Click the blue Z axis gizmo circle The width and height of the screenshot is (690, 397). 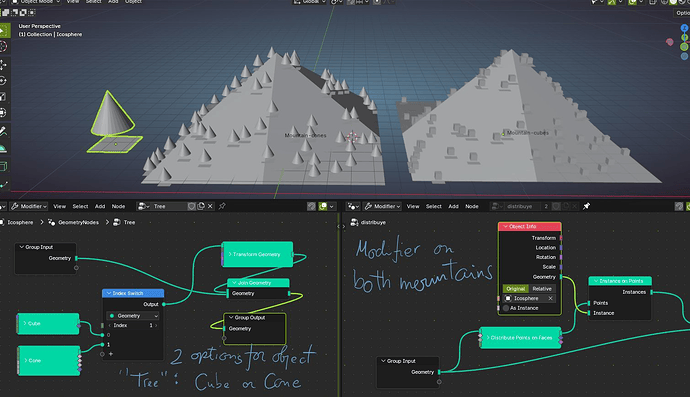684,28
